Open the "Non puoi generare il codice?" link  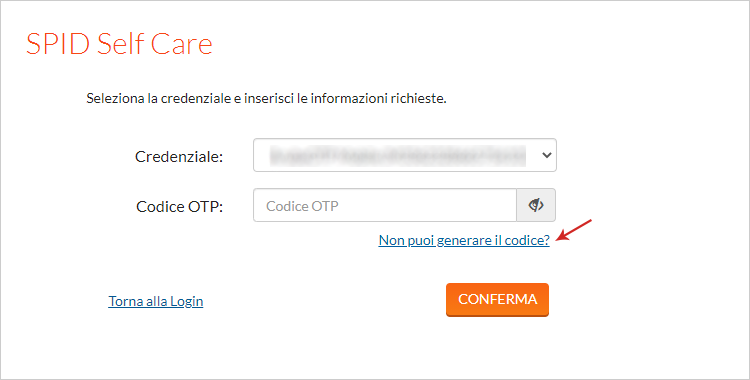tap(464, 240)
